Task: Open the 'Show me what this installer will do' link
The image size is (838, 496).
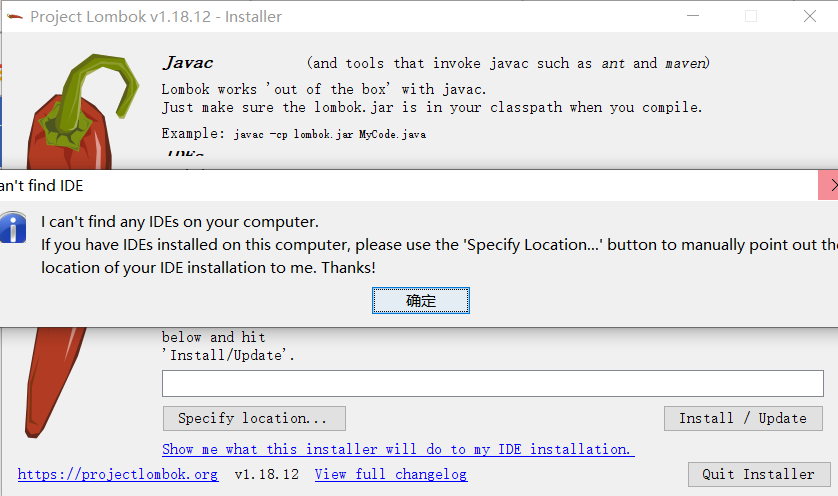Action: [398, 450]
